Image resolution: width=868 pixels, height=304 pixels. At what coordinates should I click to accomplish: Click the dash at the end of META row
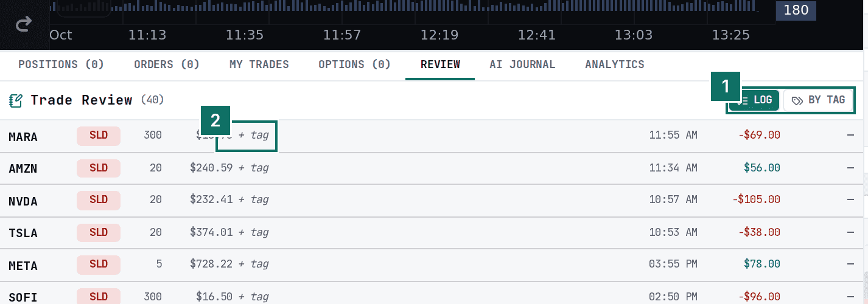pyautogui.click(x=850, y=264)
